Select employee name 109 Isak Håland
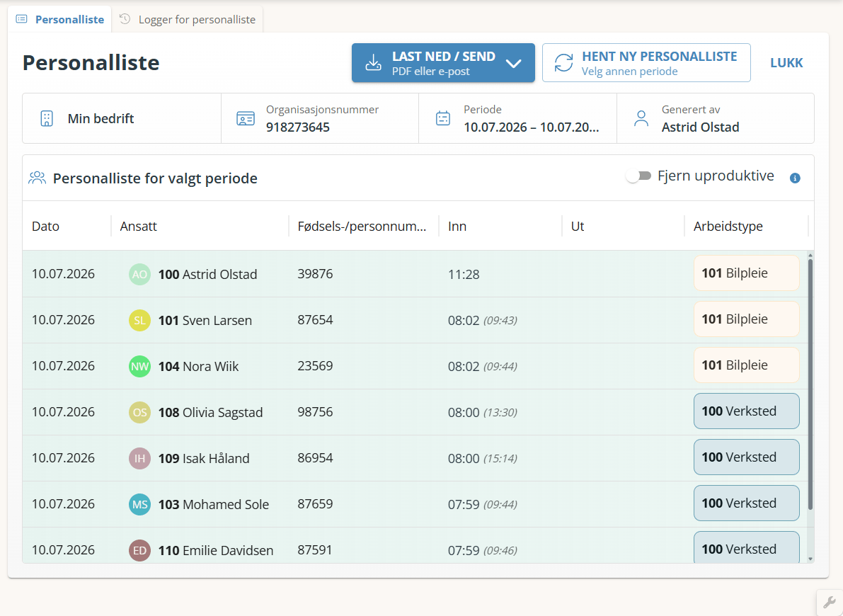Image resolution: width=843 pixels, height=616 pixels. 204,459
